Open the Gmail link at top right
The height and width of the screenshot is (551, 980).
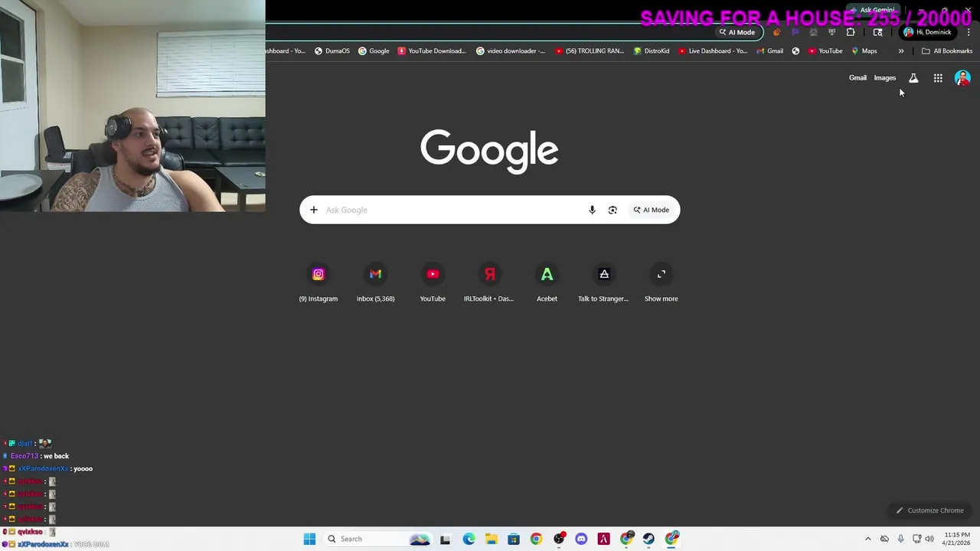(x=857, y=78)
